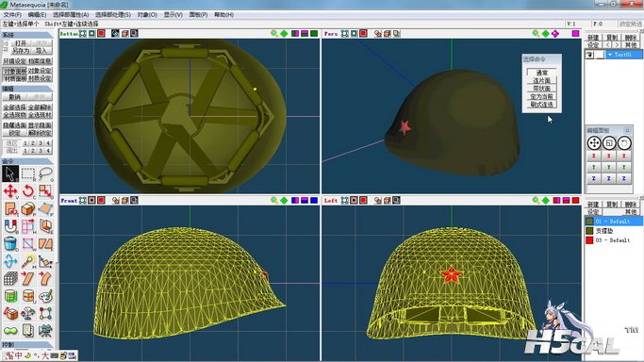644x362 pixels.
Task: Open the paint palette tool
Action: click(45, 296)
